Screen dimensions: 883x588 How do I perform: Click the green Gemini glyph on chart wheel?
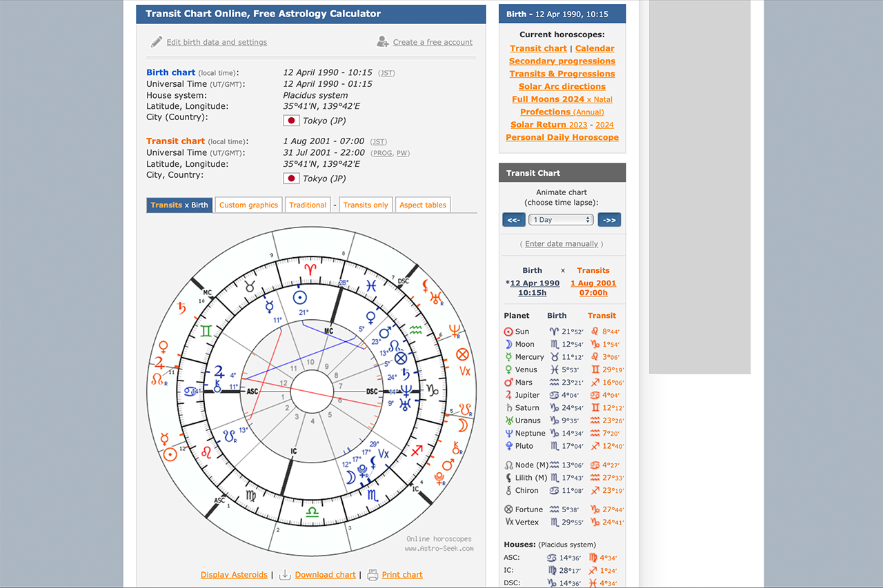(206, 331)
